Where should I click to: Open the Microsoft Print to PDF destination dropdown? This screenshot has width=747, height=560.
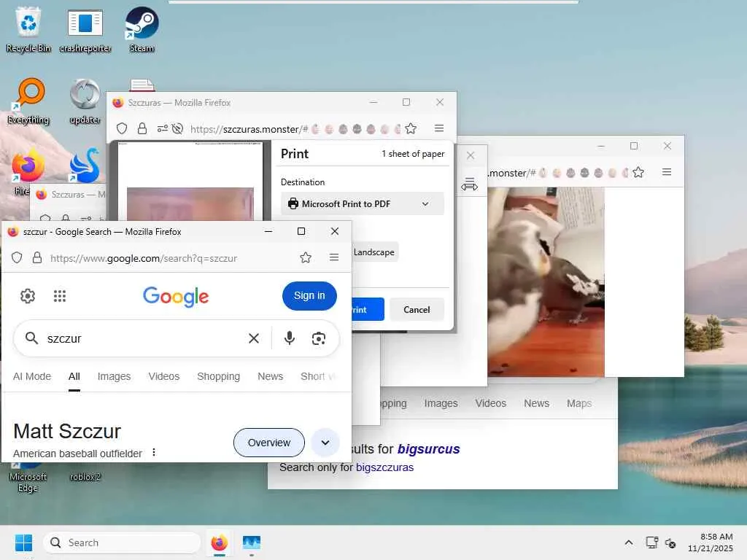pos(362,204)
